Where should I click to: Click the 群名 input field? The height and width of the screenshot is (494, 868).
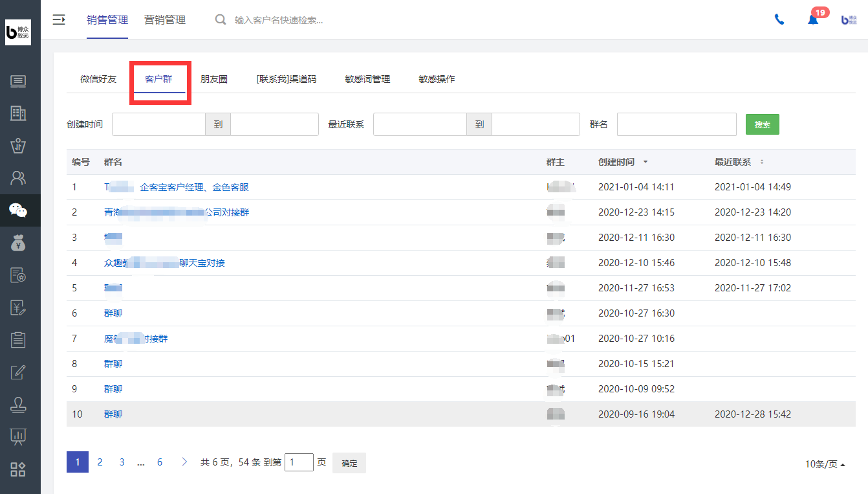click(x=677, y=124)
